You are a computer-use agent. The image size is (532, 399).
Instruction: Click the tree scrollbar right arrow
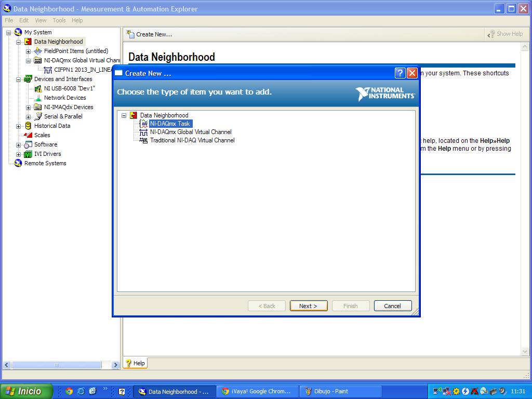(x=115, y=365)
